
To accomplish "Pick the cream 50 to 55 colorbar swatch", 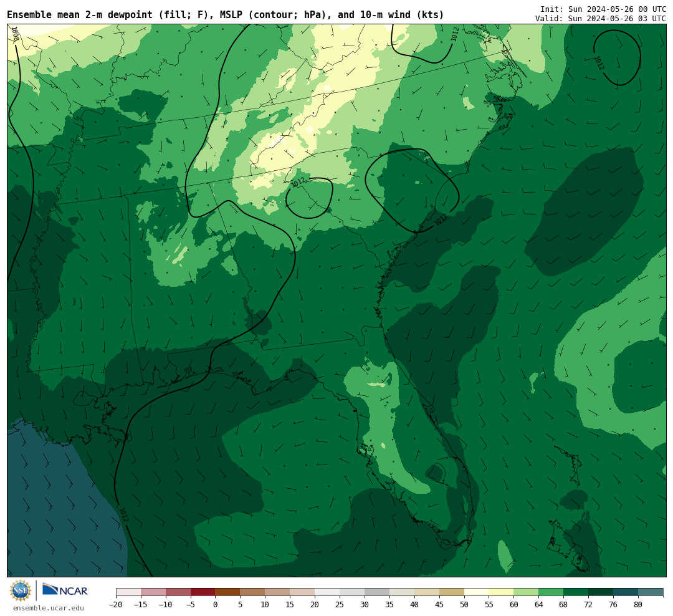I will tap(477, 592).
